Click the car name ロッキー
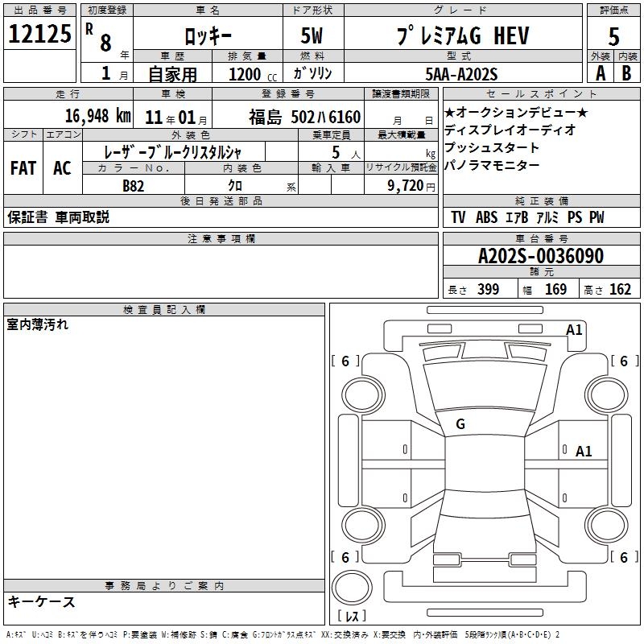Image resolution: width=644 pixels, height=644 pixels. 208,36
